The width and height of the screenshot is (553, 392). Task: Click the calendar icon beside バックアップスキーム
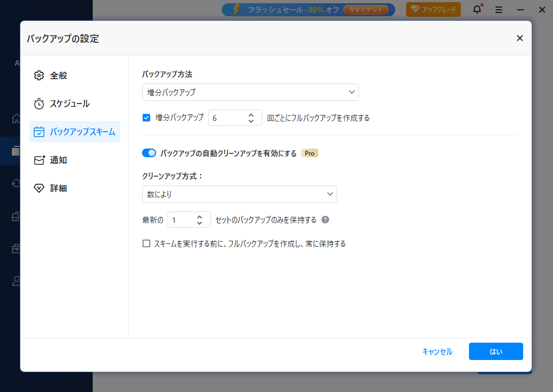(x=39, y=132)
